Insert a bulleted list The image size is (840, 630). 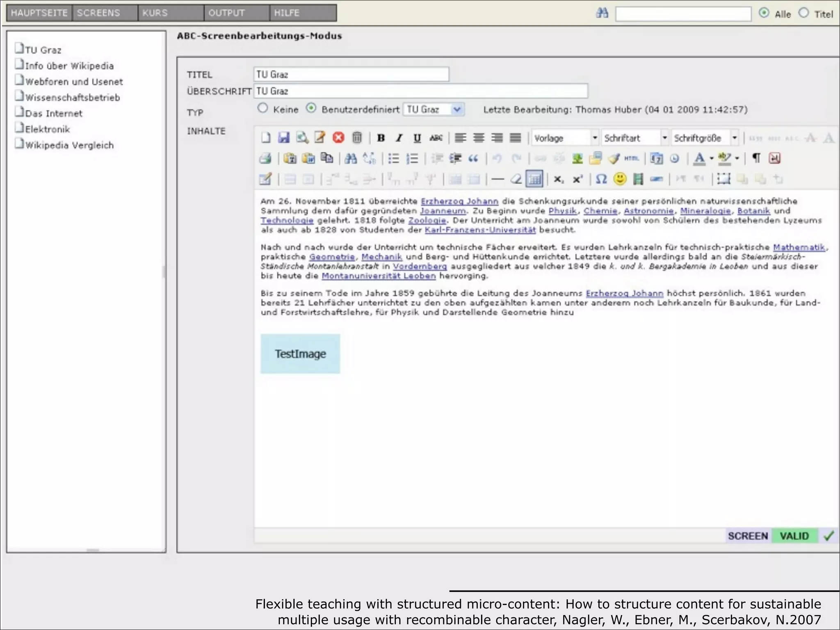coord(393,158)
